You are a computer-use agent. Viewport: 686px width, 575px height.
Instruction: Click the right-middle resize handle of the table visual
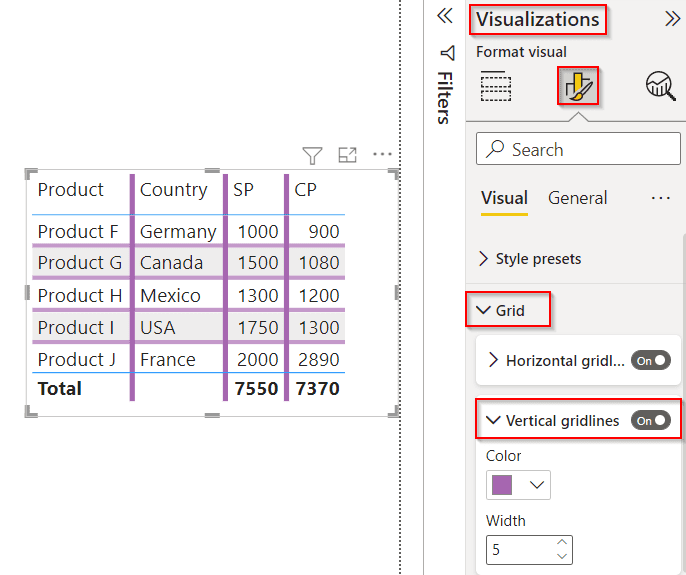(397, 292)
